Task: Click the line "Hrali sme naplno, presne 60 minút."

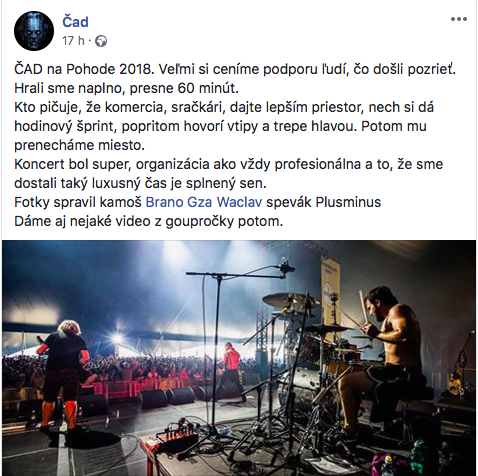Action: pos(127,88)
